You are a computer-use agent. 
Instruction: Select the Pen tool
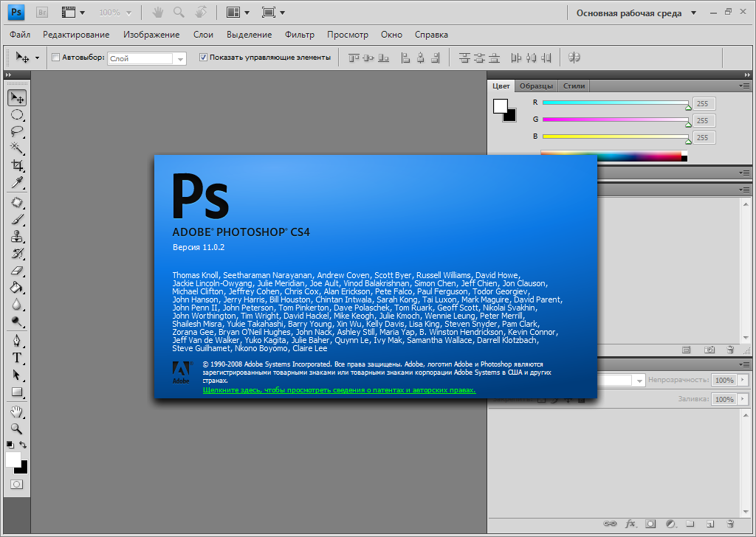pos(17,341)
